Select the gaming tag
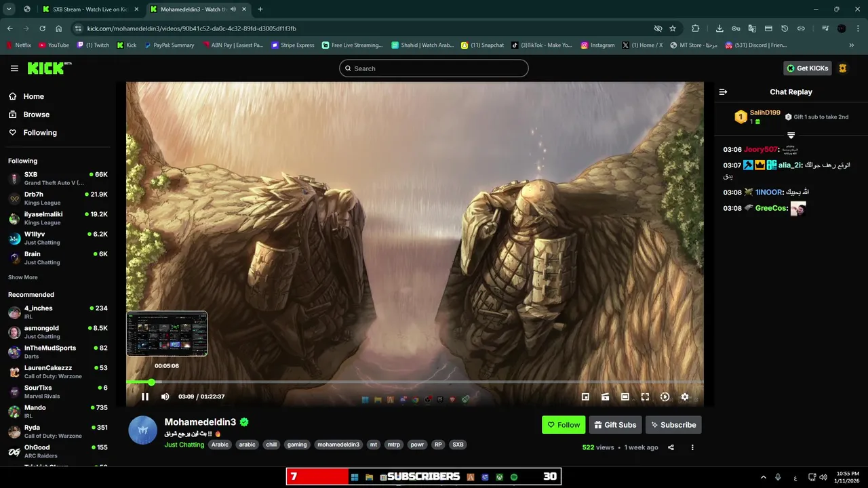The image size is (868, 488). pos(297,445)
